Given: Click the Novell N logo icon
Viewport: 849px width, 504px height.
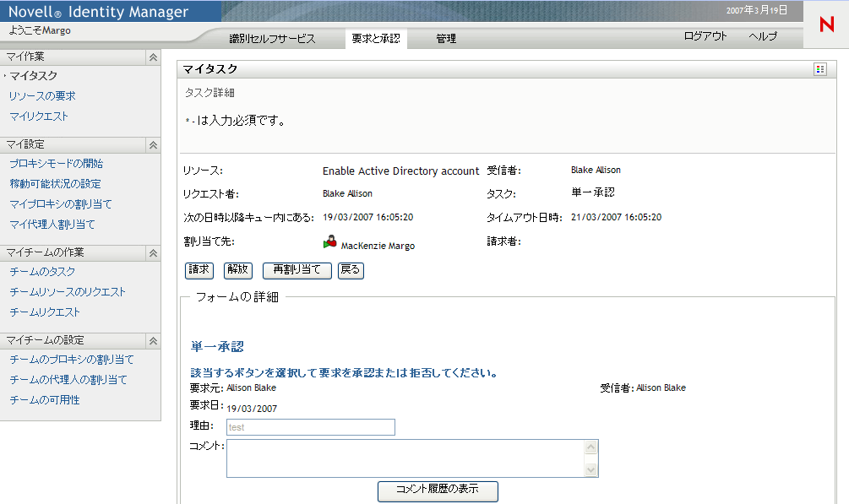Looking at the screenshot, I should 826,24.
